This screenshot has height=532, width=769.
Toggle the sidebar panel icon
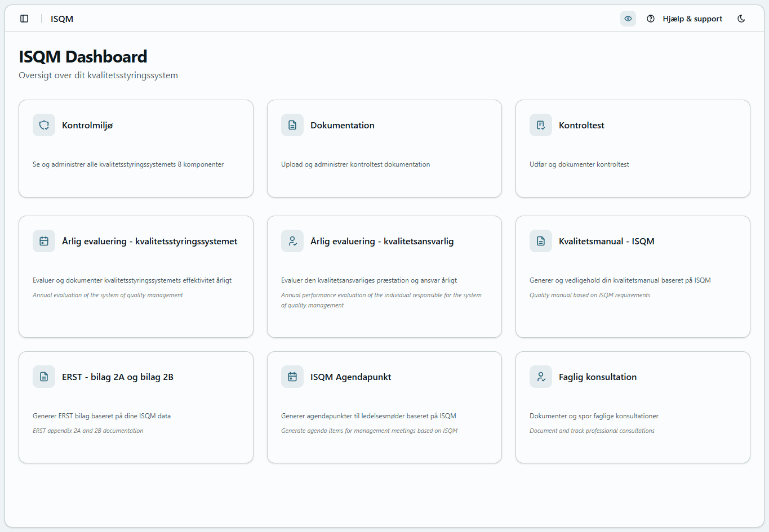24,18
